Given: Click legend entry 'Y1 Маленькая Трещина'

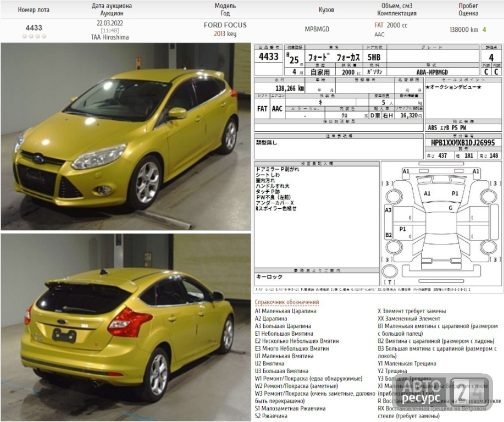Looking at the screenshot, I should click(x=407, y=364).
